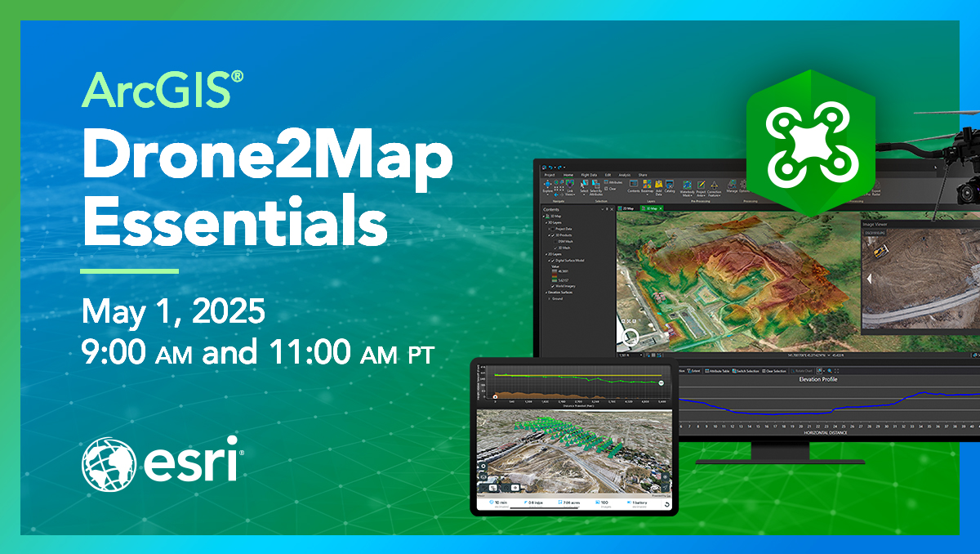The width and height of the screenshot is (980, 554).
Task: Toggle the 3D Products layer checkbox
Action: pos(553,235)
